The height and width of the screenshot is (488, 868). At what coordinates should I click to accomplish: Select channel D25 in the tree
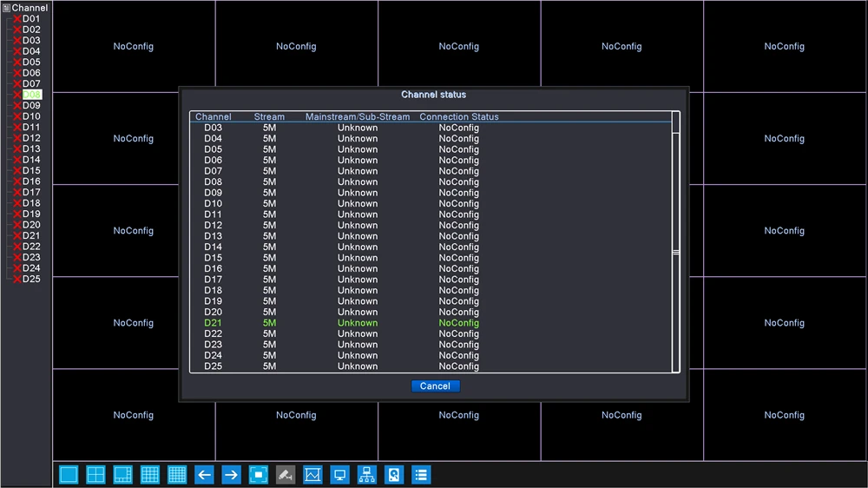click(31, 280)
